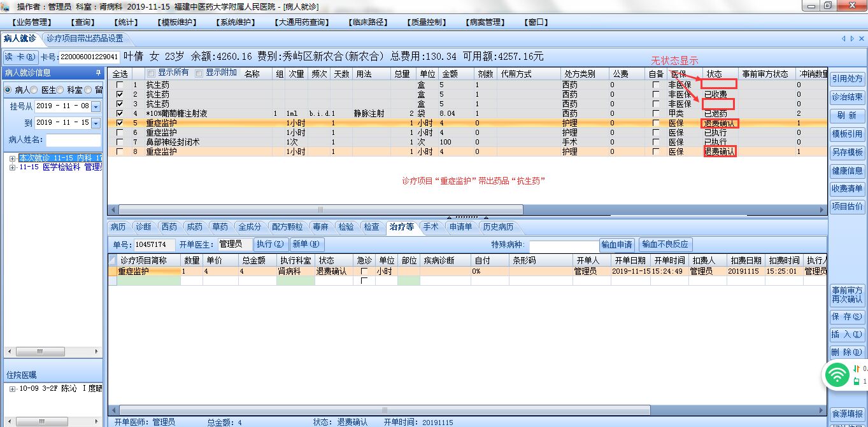Viewport: 868px width, 427px height.
Task: Click the 诊治结束 button
Action: pyautogui.click(x=847, y=97)
